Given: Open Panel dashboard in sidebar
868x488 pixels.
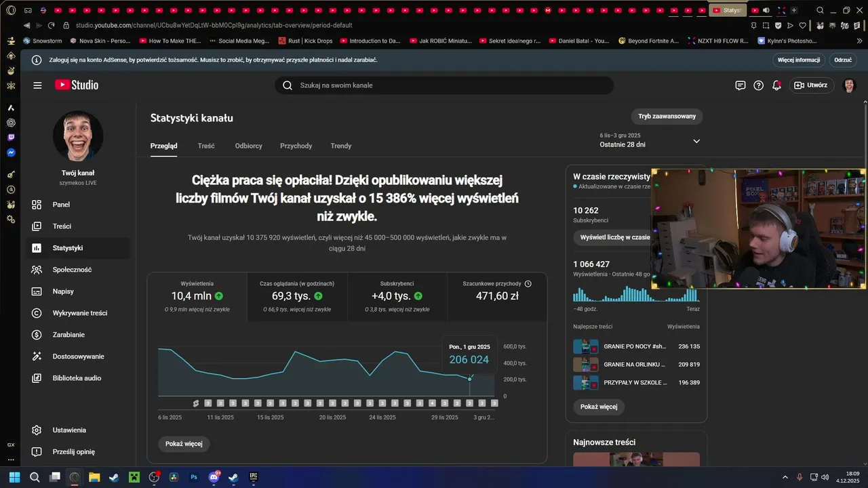Looking at the screenshot, I should [x=78, y=205].
